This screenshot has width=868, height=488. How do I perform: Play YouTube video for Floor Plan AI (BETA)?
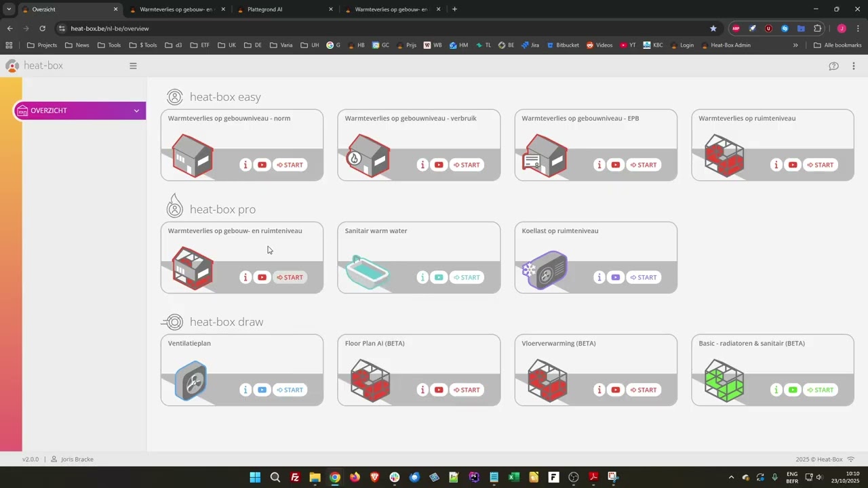coord(439,390)
